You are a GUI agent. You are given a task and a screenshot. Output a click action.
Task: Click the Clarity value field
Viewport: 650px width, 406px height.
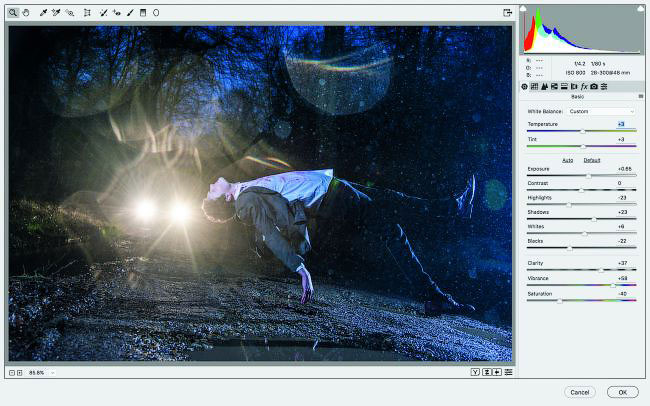tap(625, 263)
